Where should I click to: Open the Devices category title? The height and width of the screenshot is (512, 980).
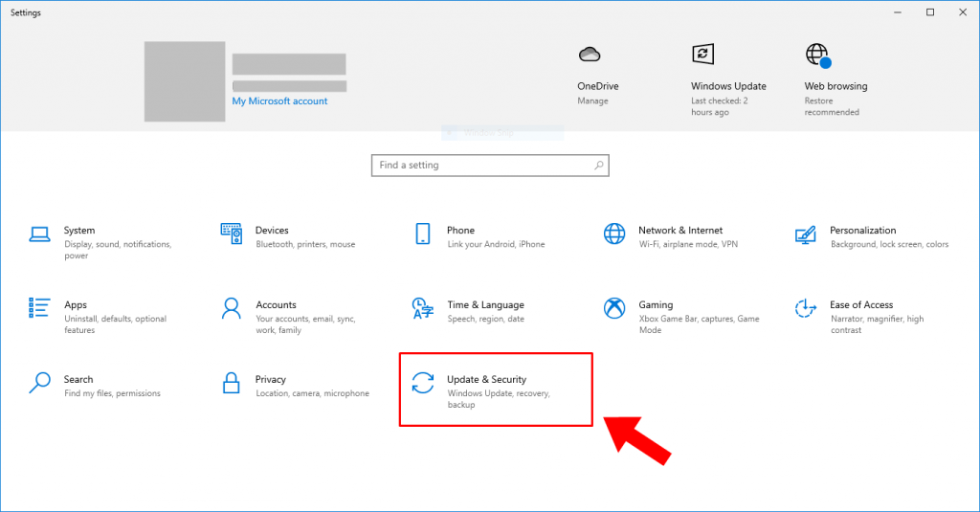tap(272, 230)
